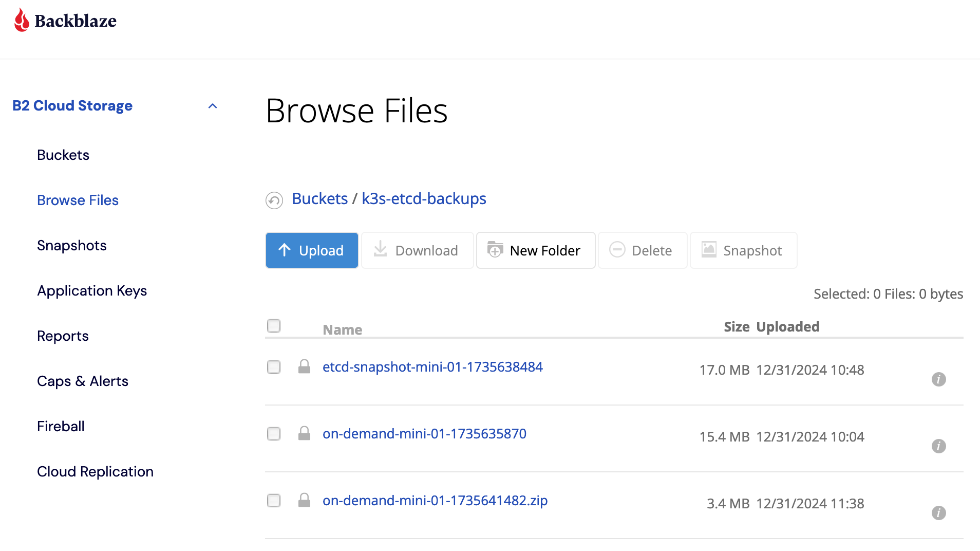
Task: Click the Selected: 0 Files: 0 bytes status
Action: point(888,293)
